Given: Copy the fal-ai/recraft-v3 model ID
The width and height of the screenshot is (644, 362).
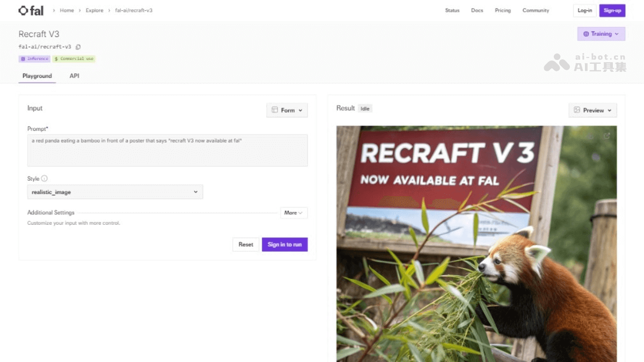Looking at the screenshot, I should 78,47.
